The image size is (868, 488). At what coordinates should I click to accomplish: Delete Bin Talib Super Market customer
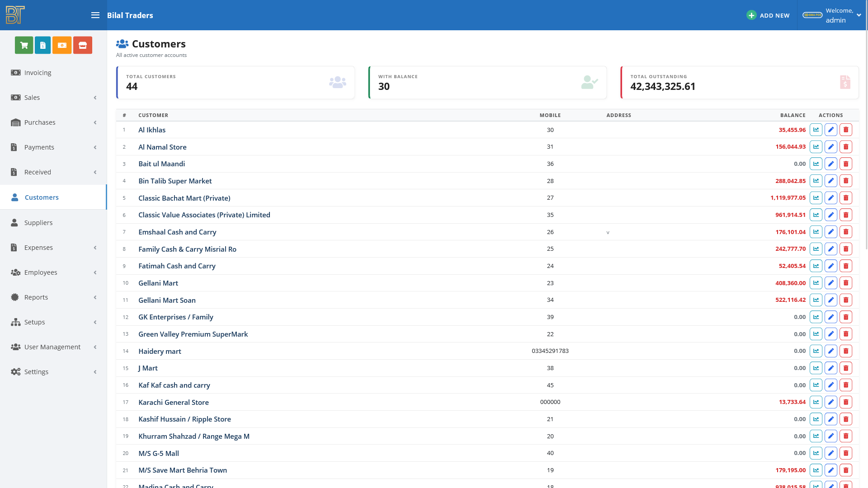pos(846,181)
